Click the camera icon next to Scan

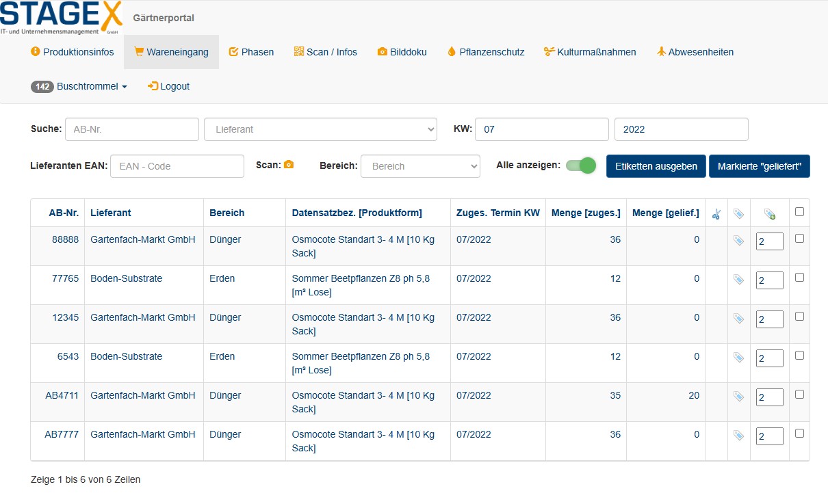[289, 165]
